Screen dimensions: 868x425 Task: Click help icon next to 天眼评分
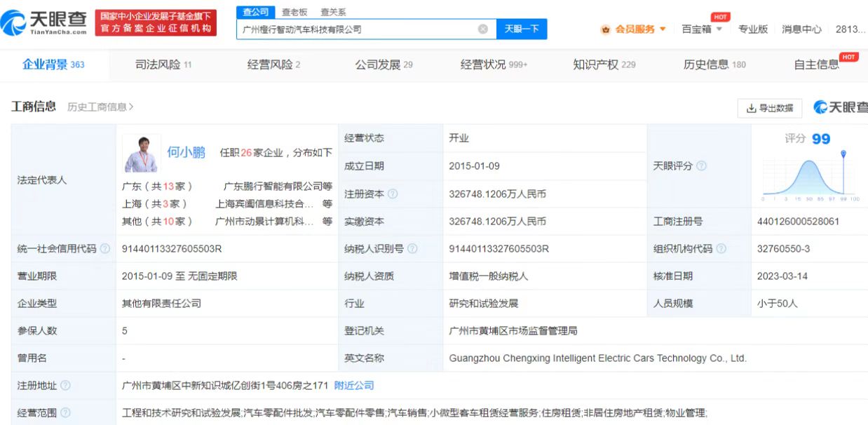tap(701, 166)
